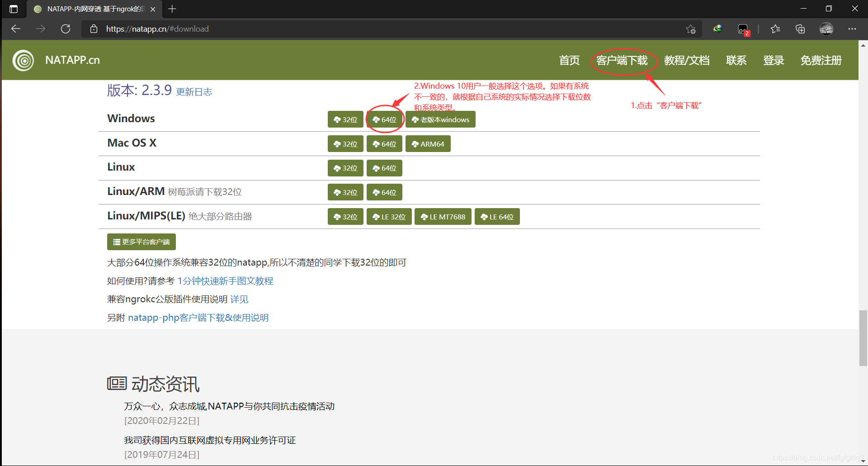Download Windows 64位 client
The image size is (868, 466).
(x=384, y=119)
